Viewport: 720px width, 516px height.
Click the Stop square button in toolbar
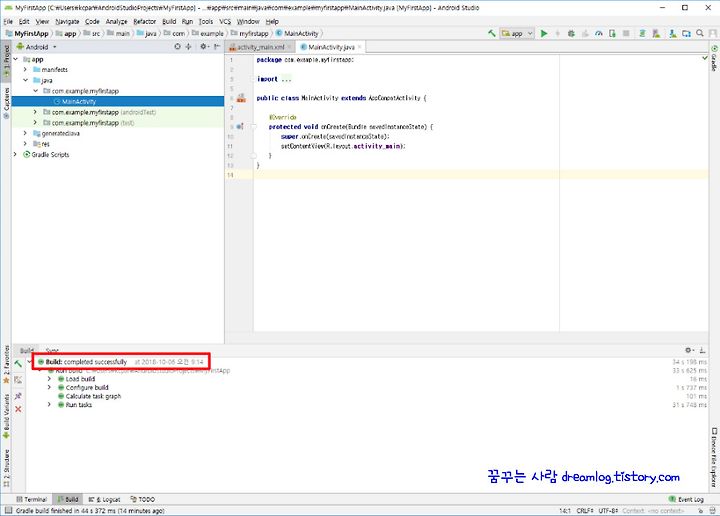[x=626, y=33]
